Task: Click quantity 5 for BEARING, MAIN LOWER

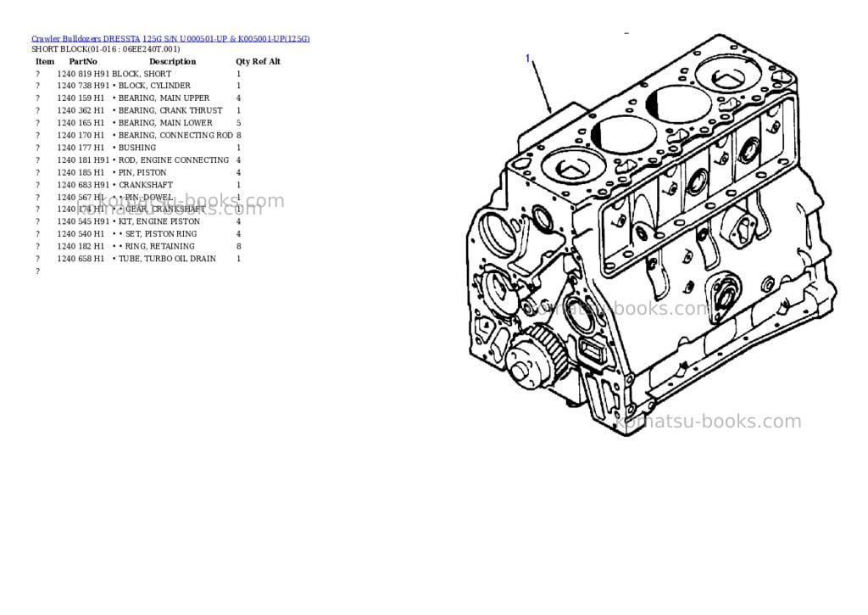Action: (x=238, y=123)
